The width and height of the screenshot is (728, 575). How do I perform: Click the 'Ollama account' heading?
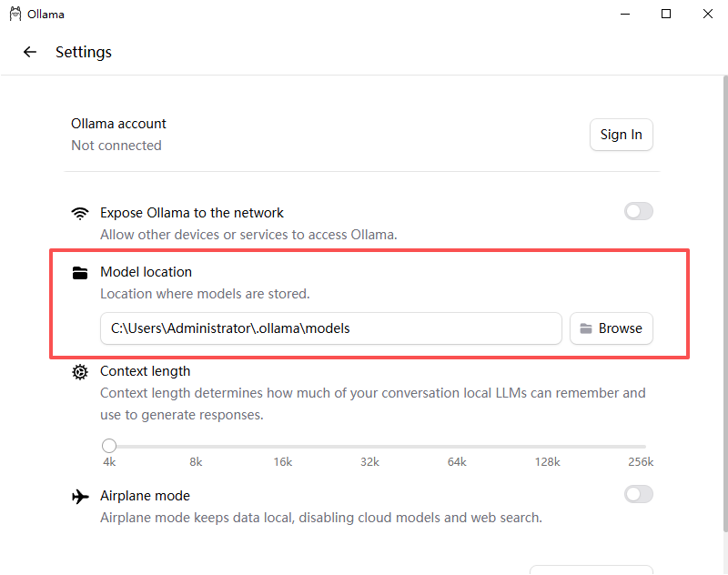pyautogui.click(x=118, y=124)
